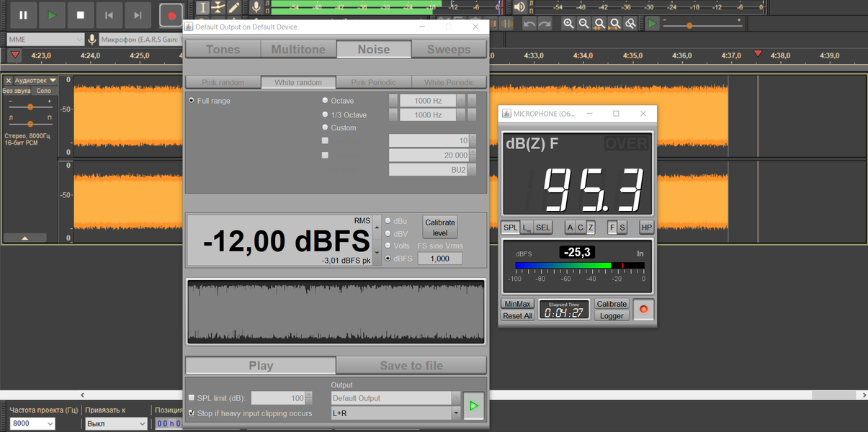Open the Аудиотрек track menu dropdown
This screenshot has height=432, width=868.
coord(36,81)
